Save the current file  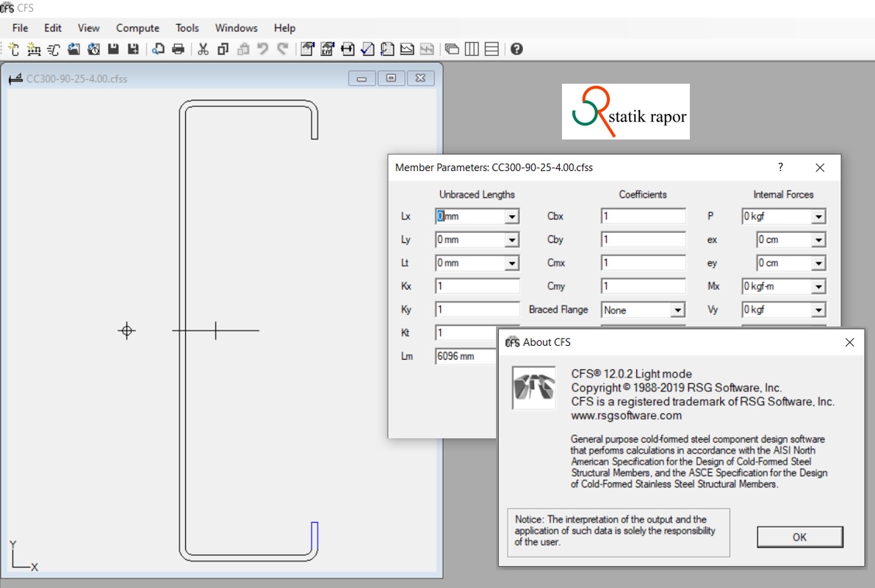coord(113,49)
